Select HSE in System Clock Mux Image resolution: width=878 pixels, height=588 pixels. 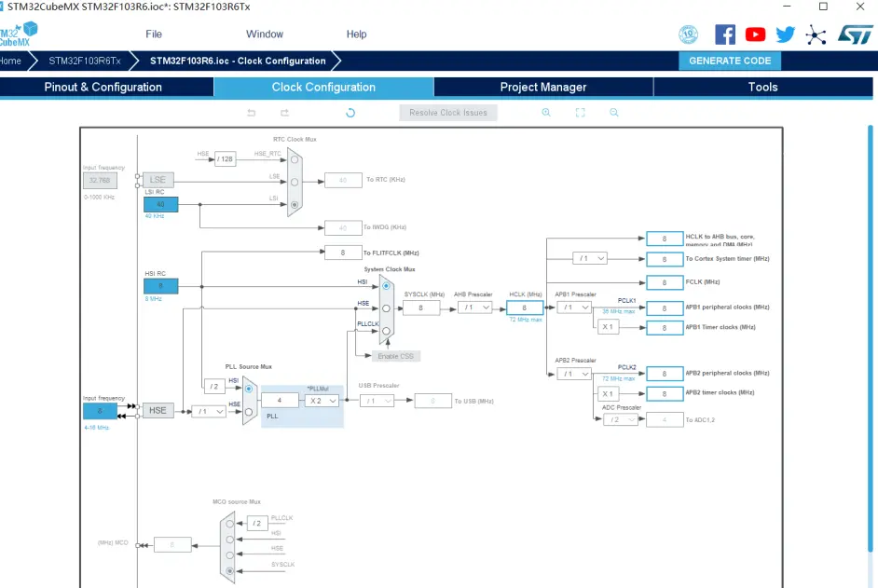(x=387, y=308)
